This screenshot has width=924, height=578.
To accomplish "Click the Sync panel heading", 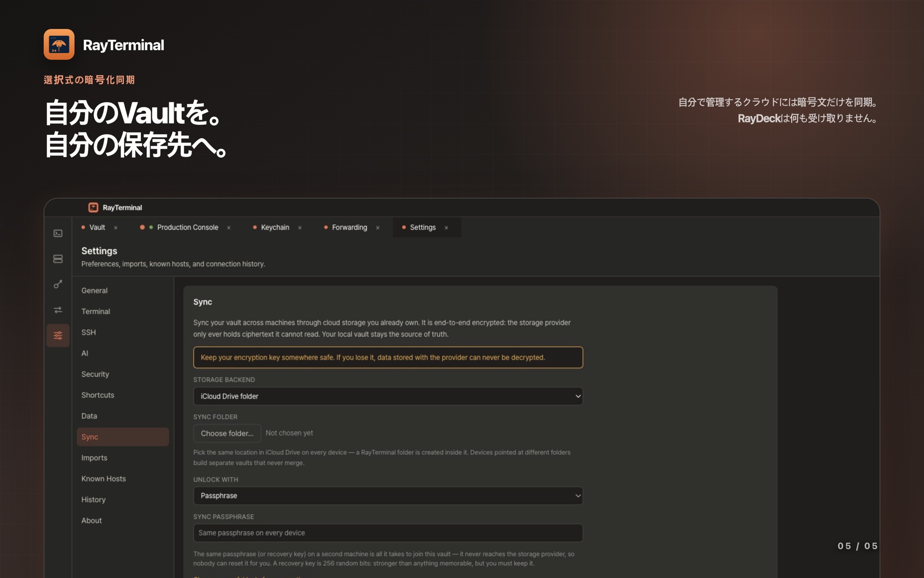I will pyautogui.click(x=203, y=302).
